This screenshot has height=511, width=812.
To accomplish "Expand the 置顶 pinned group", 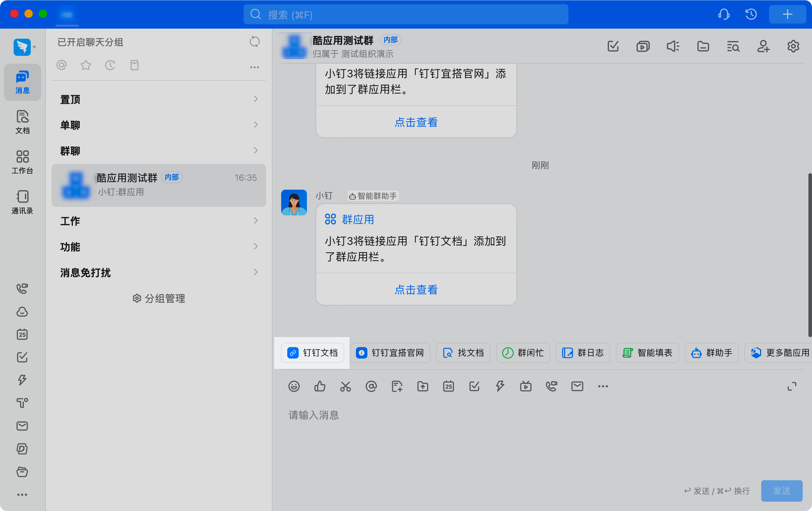I will pos(159,99).
